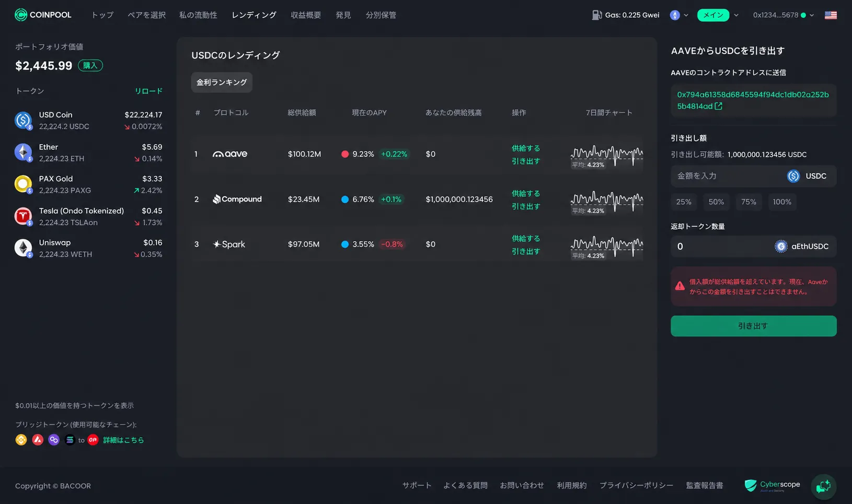The width and height of the screenshot is (852, 504).
Task: Click the 金額を入力 amount field
Action: [x=753, y=176]
